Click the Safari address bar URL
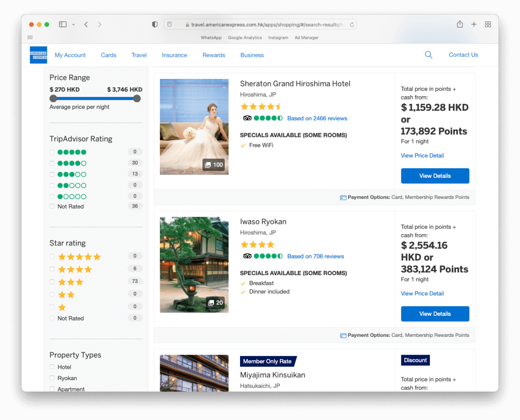Screen dimensions: 520x420 [267, 25]
